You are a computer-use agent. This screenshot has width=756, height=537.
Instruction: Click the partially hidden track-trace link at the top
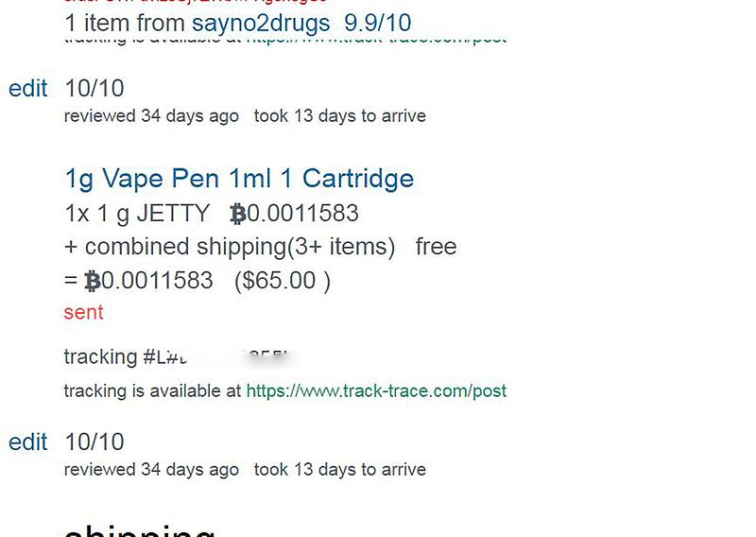pyautogui.click(x=376, y=41)
